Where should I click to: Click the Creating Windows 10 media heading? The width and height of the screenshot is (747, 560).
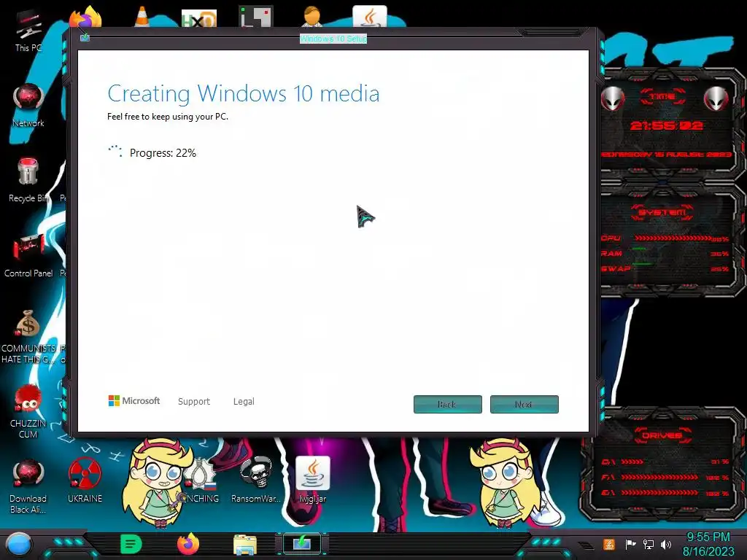pyautogui.click(x=244, y=93)
